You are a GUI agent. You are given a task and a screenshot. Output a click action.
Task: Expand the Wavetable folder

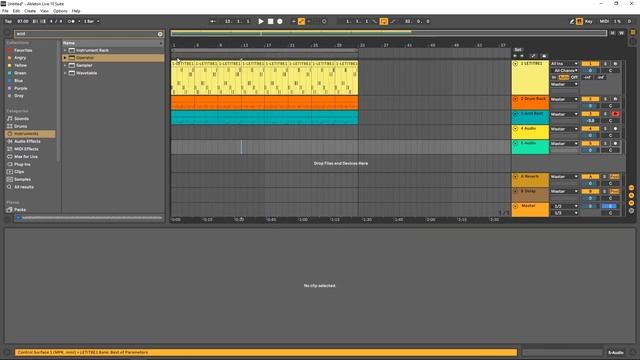point(65,73)
